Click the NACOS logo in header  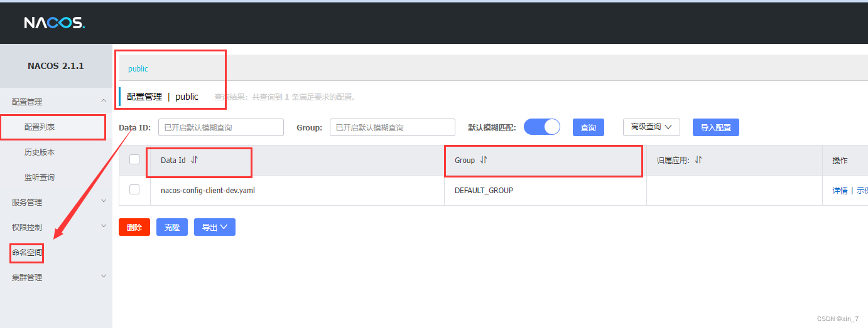coord(54,23)
